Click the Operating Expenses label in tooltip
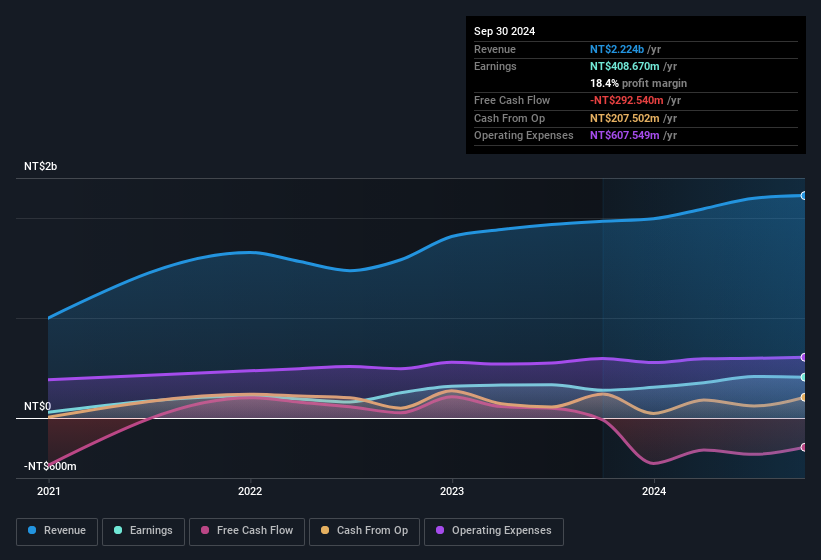This screenshot has height=560, width=821. coord(524,135)
